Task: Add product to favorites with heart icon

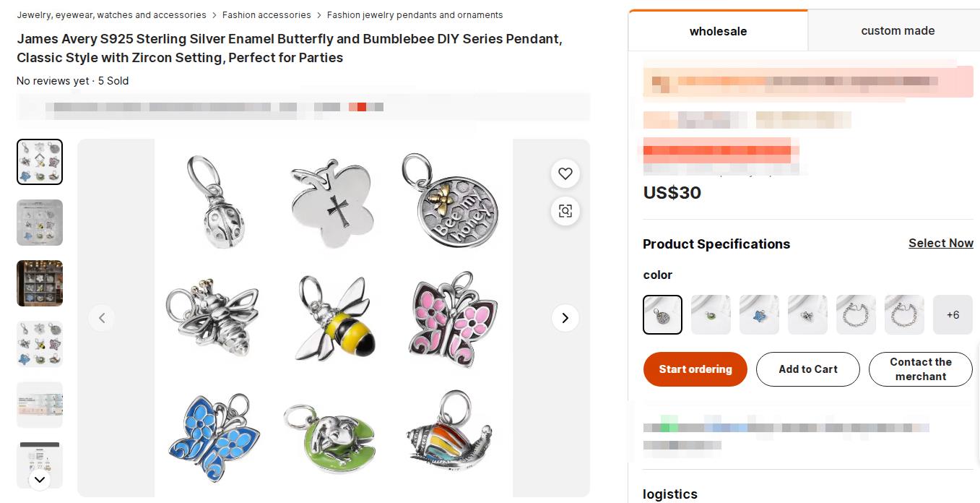Action: pos(565,173)
